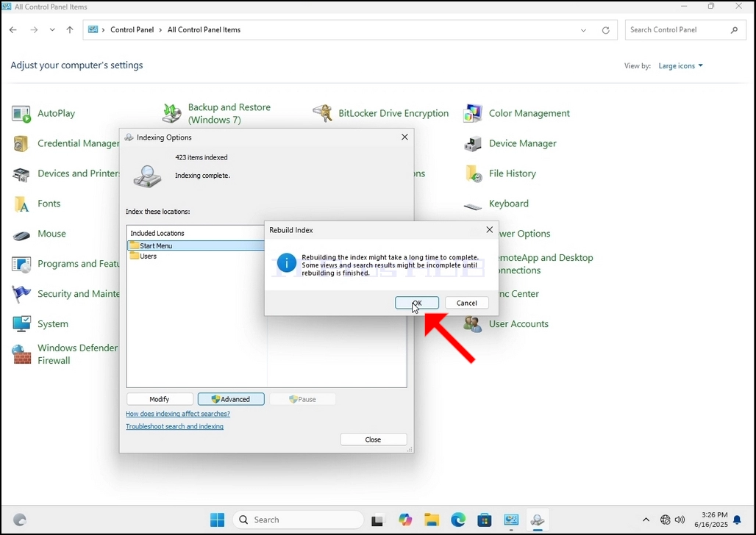
Task: Open Microsoft Store from the taskbar
Action: click(x=485, y=520)
